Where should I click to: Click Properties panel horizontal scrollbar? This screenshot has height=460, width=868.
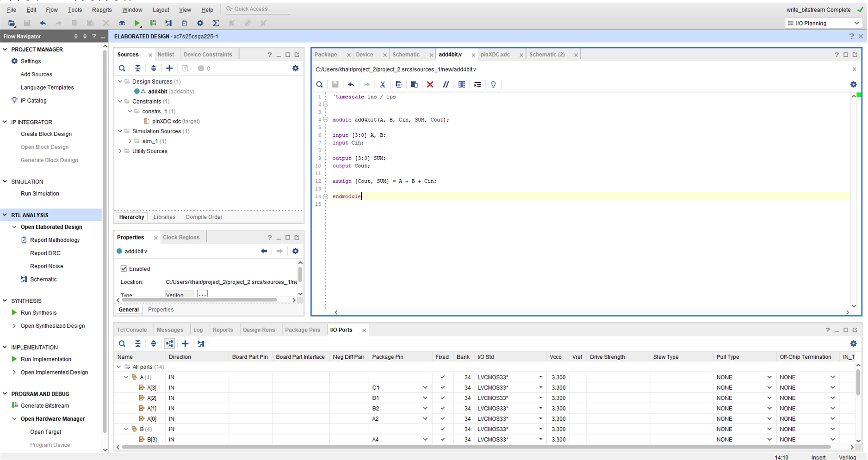tap(199, 300)
